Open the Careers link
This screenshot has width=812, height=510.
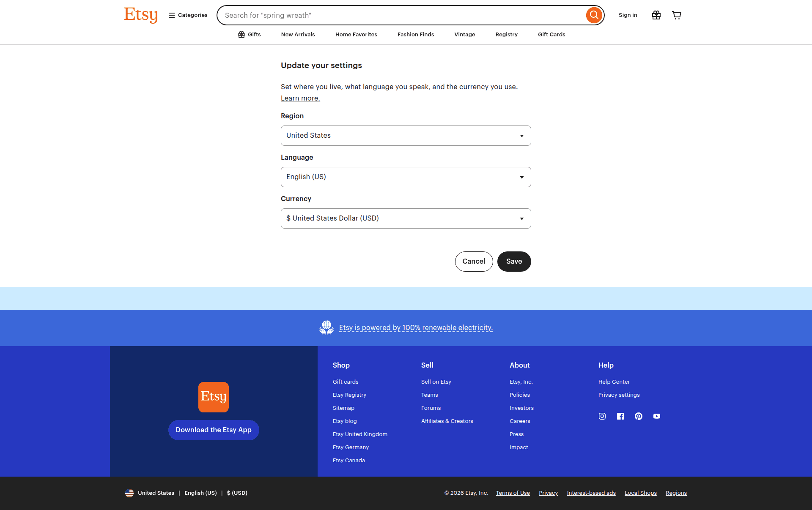[520, 421]
